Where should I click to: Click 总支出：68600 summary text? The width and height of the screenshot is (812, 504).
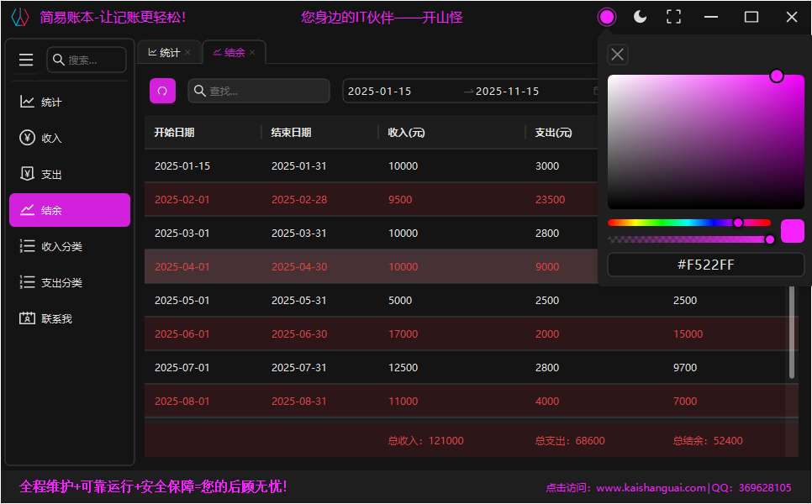570,441
